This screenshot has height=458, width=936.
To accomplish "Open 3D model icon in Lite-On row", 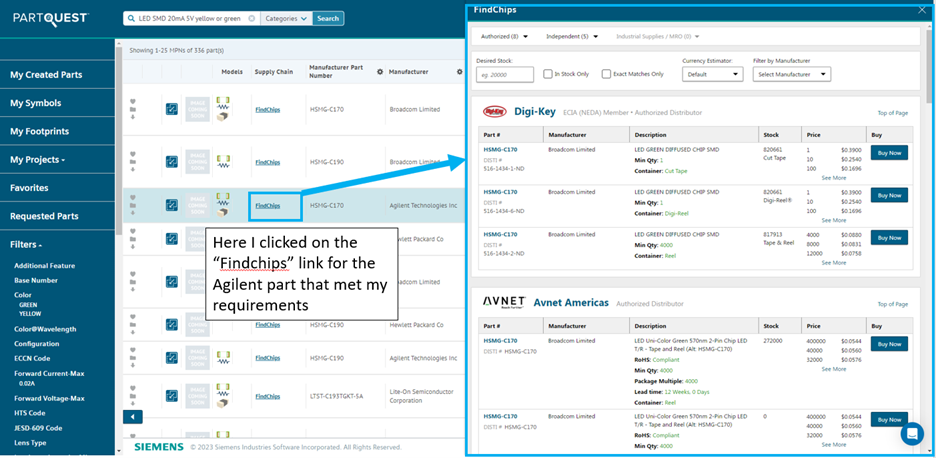I will 223,404.
